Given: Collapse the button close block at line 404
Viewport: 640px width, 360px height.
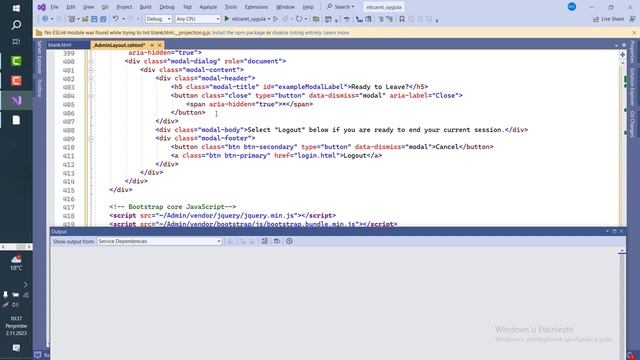Looking at the screenshot, I should point(91,96).
